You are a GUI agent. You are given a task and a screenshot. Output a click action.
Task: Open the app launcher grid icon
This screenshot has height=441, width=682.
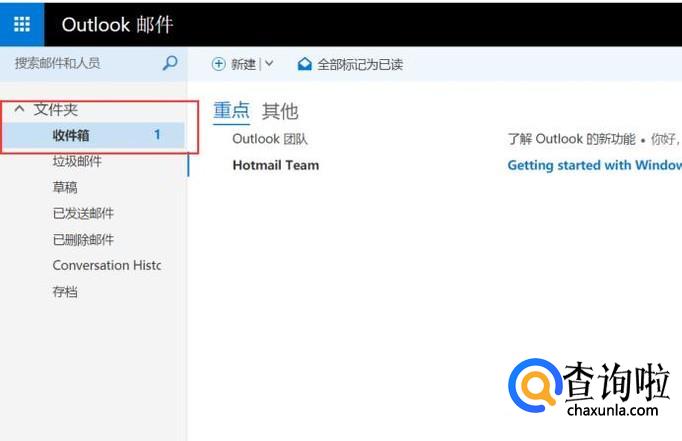(x=22, y=24)
